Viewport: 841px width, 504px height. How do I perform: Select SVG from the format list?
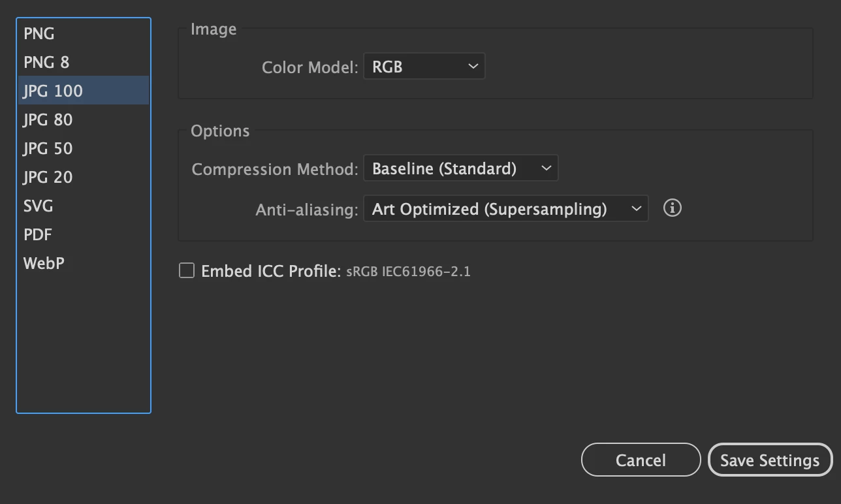(x=38, y=206)
